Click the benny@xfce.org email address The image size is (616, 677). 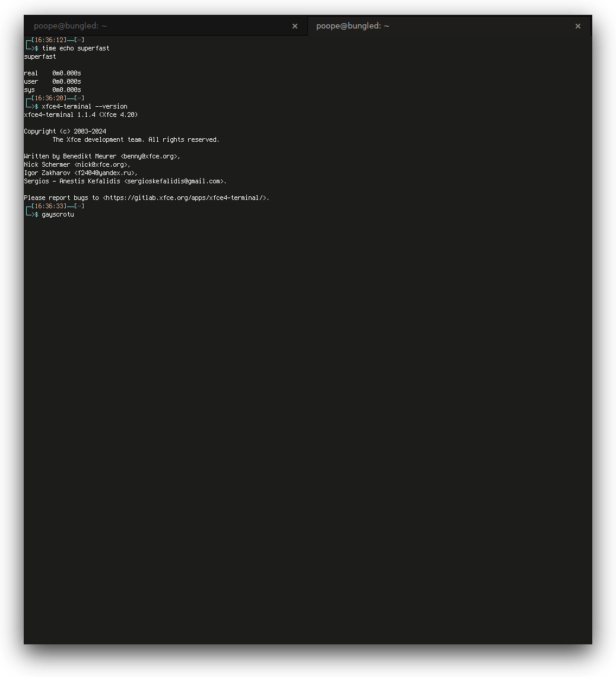[x=148, y=156]
